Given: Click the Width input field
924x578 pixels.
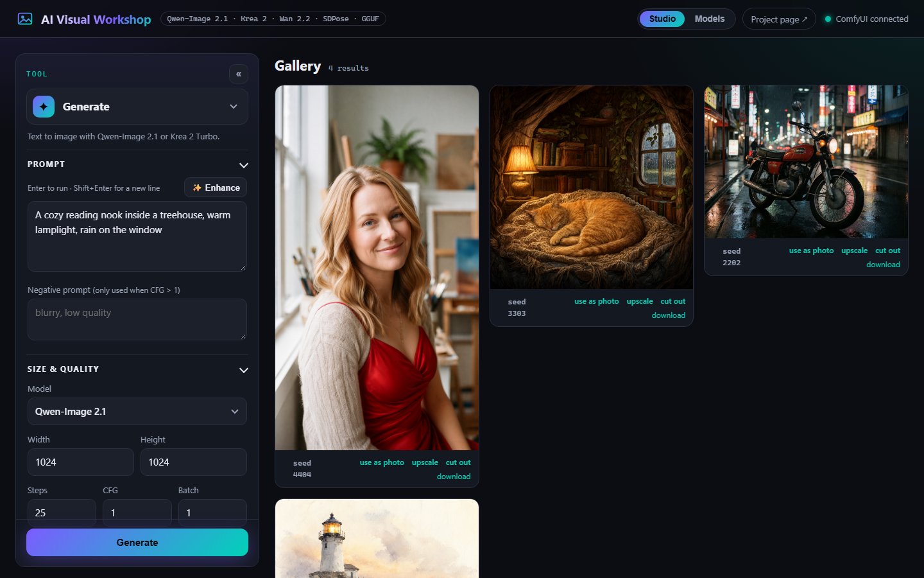Looking at the screenshot, I should click(x=81, y=462).
